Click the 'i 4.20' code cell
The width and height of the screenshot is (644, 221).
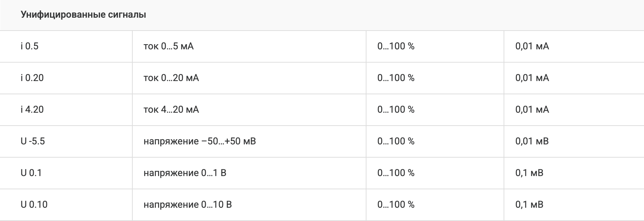tap(32, 110)
